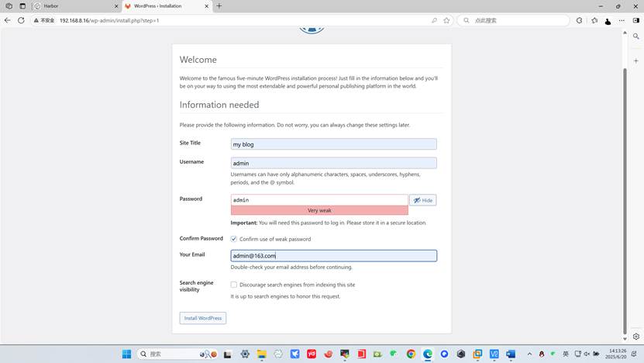
Task: Open the workspaces icon in title bar
Action: click(9, 5)
